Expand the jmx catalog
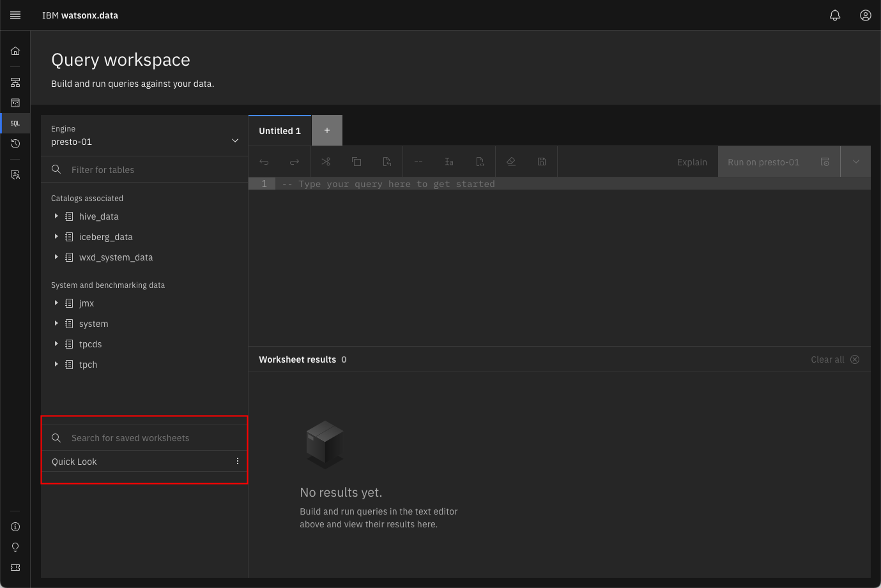This screenshot has width=881, height=588. 56,303
